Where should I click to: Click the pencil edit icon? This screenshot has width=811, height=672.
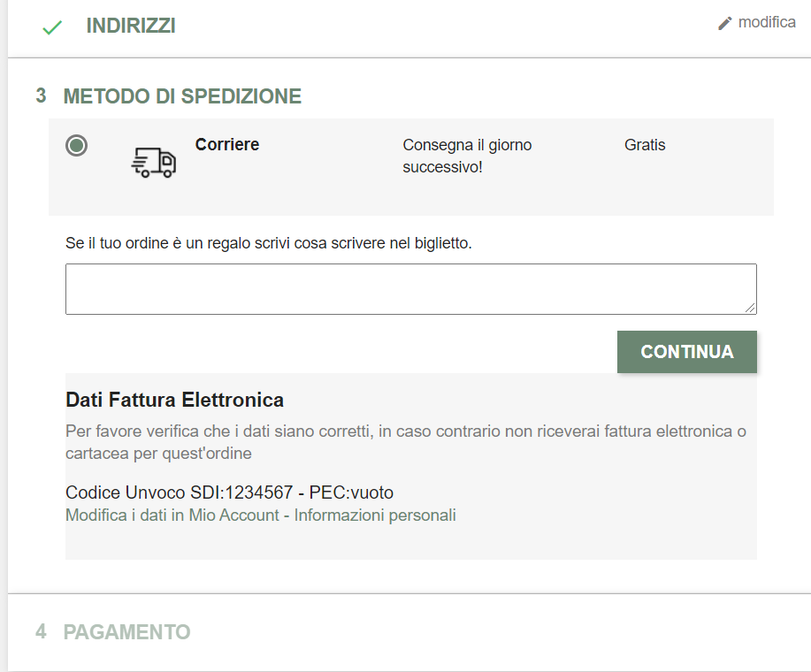pyautogui.click(x=725, y=23)
